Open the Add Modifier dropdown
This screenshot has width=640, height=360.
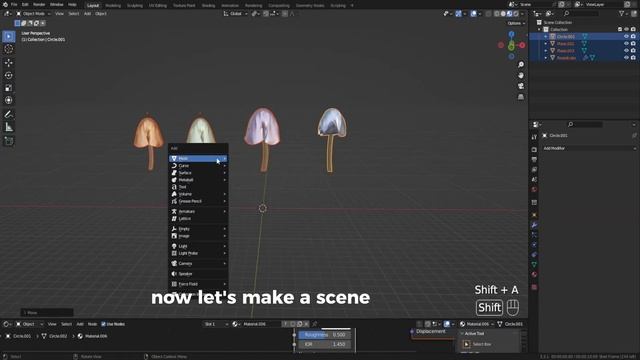pyautogui.click(x=589, y=148)
